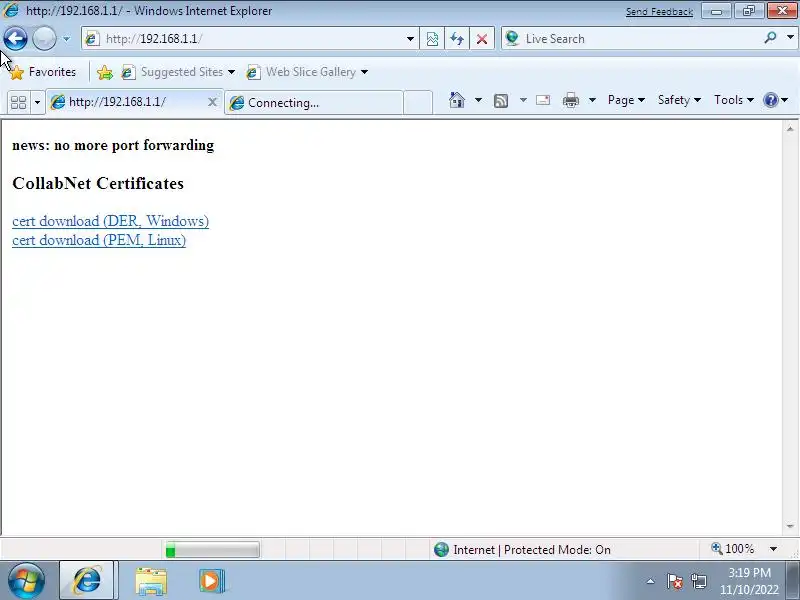Viewport: 800px width, 600px height.
Task: Click the RSS Feeds icon
Action: coord(501,101)
